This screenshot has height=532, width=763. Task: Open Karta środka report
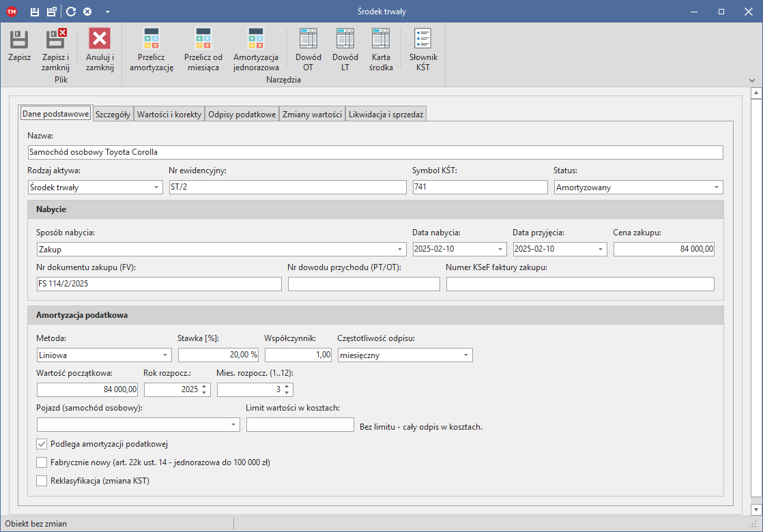point(381,50)
